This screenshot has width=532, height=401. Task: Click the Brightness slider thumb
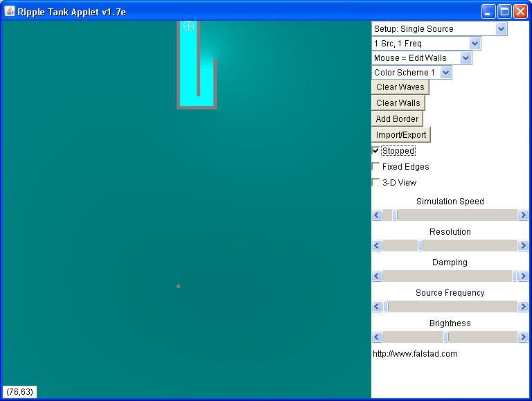(446, 337)
